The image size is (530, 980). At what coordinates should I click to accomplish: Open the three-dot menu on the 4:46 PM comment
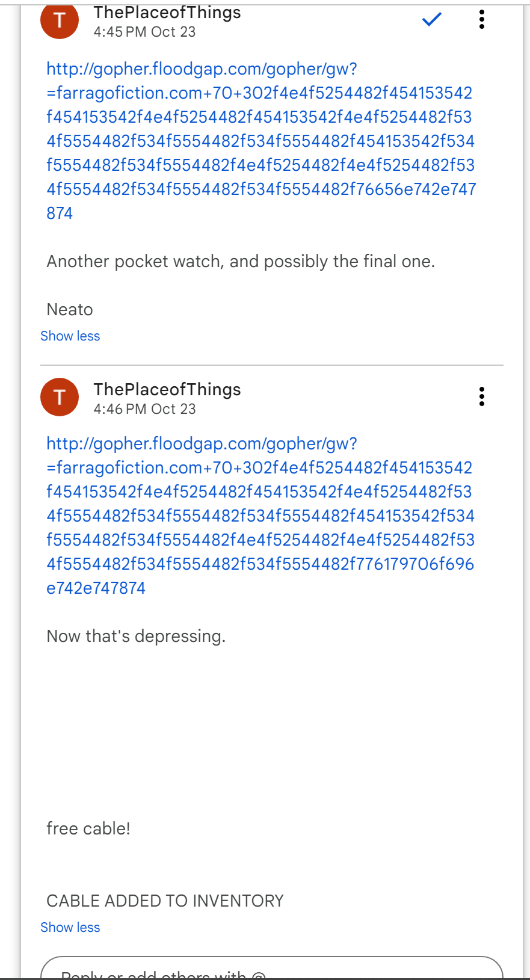point(481,396)
